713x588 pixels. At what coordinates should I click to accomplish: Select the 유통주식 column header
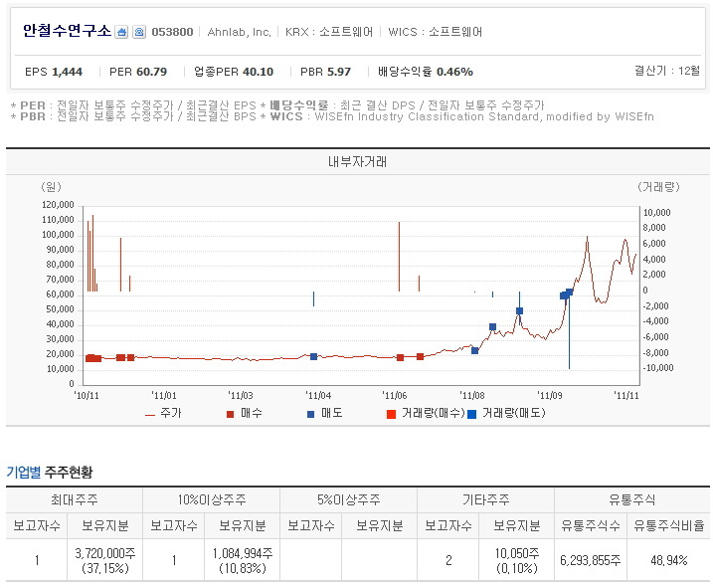[x=631, y=499]
